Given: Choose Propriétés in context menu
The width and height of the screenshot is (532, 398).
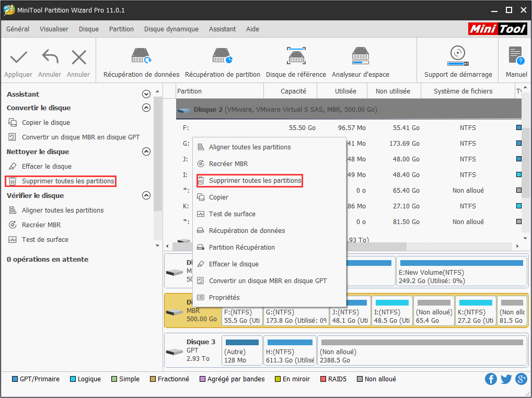Looking at the screenshot, I should tap(269, 297).
